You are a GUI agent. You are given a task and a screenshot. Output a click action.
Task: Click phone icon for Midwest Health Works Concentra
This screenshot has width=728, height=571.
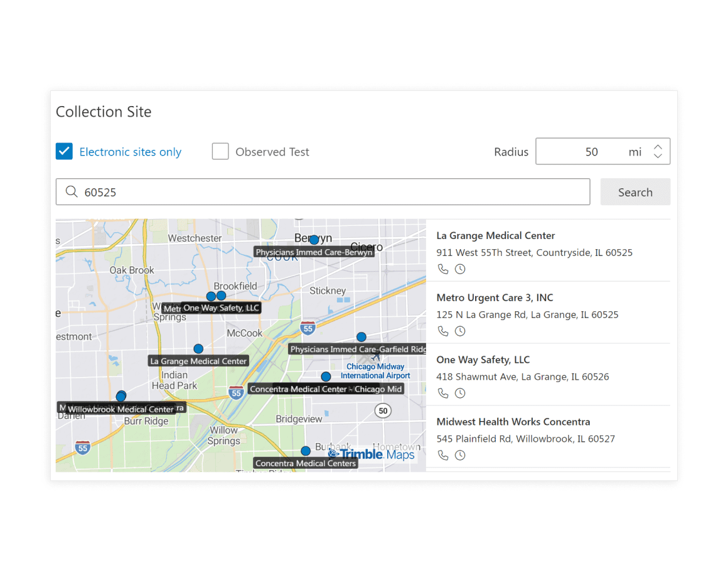coord(443,456)
